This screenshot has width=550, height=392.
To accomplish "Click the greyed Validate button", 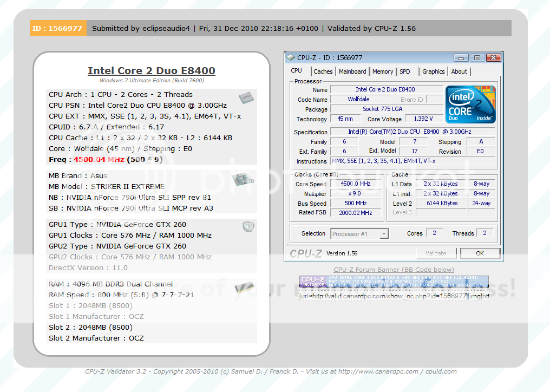I will [x=436, y=253].
